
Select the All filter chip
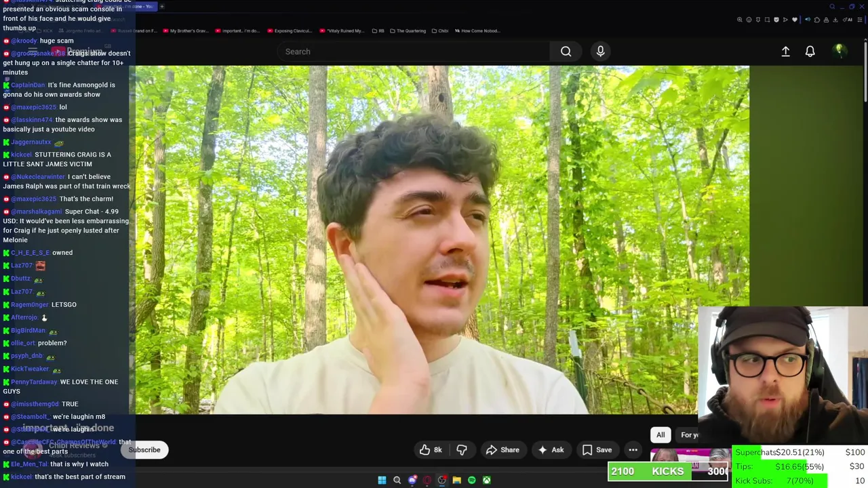click(x=660, y=435)
